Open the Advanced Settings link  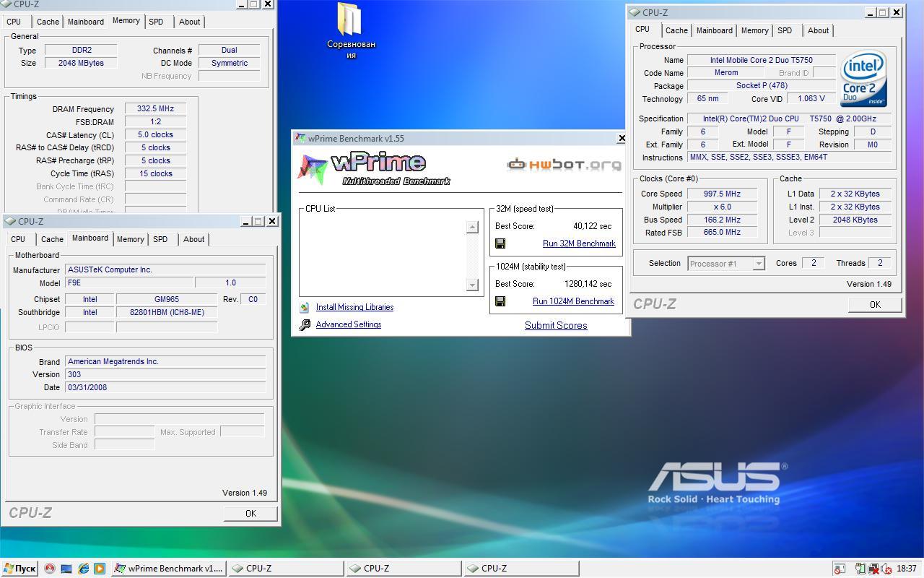[x=349, y=324]
